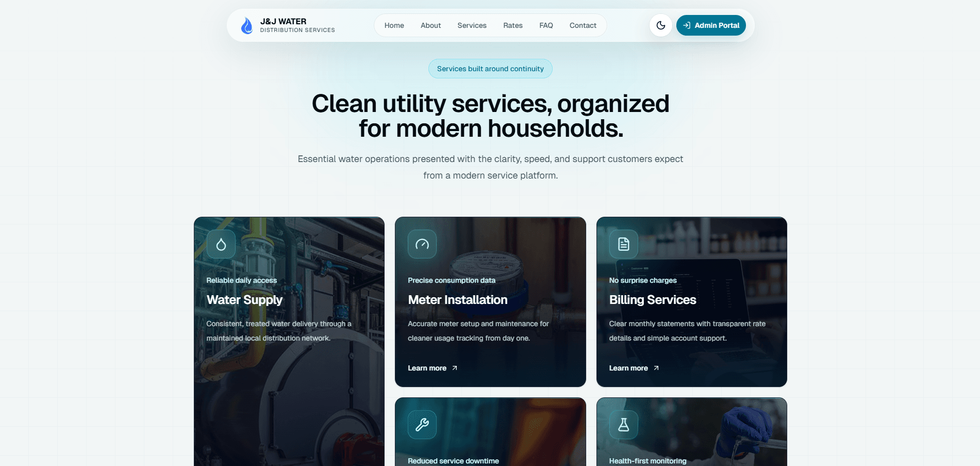
Task: Toggle dark mode moon icon
Action: click(x=660, y=25)
